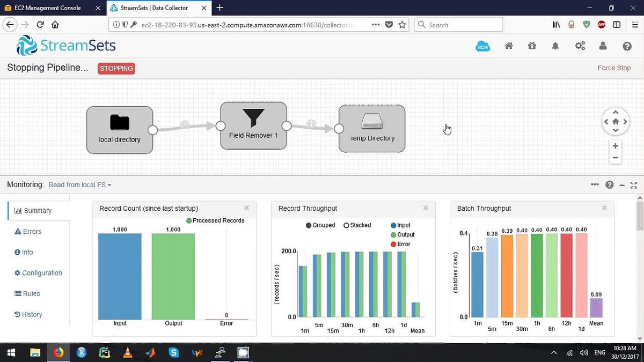Open File Explorer from the taskbar
Screen dimensions: 644x362
click(35, 352)
